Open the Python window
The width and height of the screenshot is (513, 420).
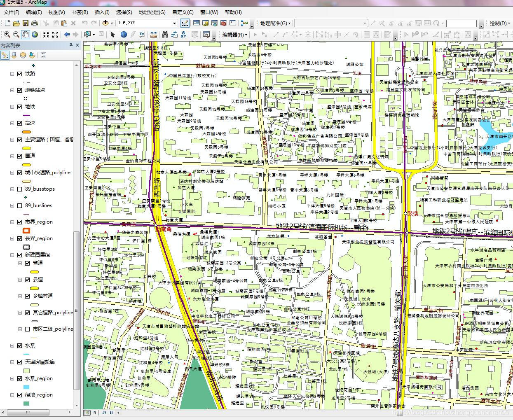233,23
